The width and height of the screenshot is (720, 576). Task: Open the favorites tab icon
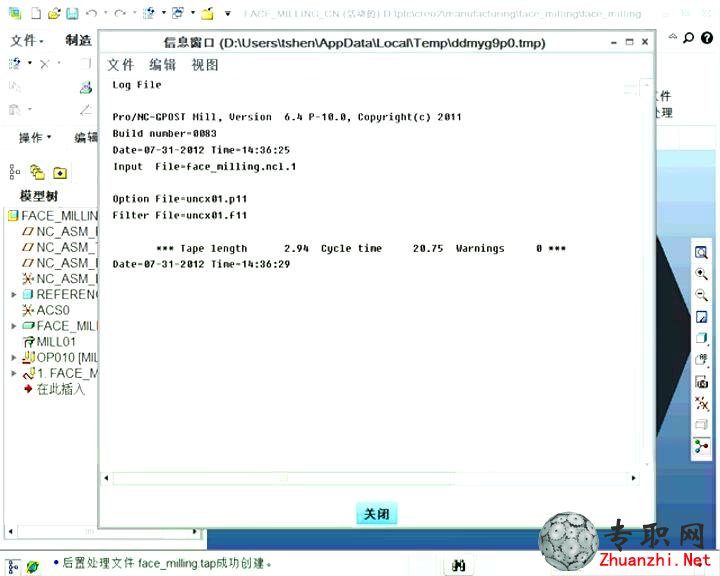60,173
